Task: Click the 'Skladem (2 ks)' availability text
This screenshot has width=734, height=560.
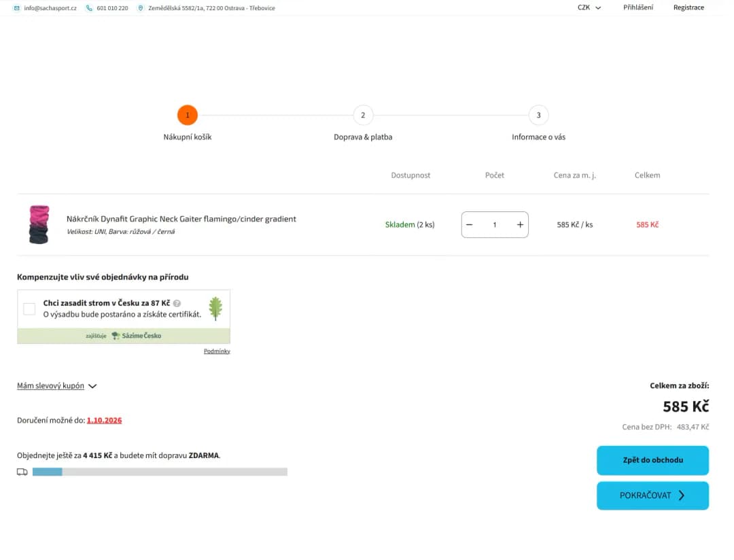Action: click(x=410, y=225)
